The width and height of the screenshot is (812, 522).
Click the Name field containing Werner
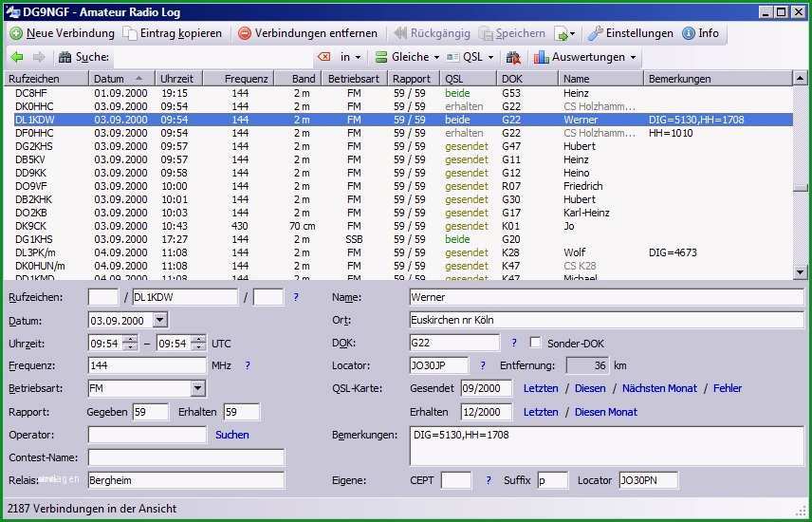(606, 298)
